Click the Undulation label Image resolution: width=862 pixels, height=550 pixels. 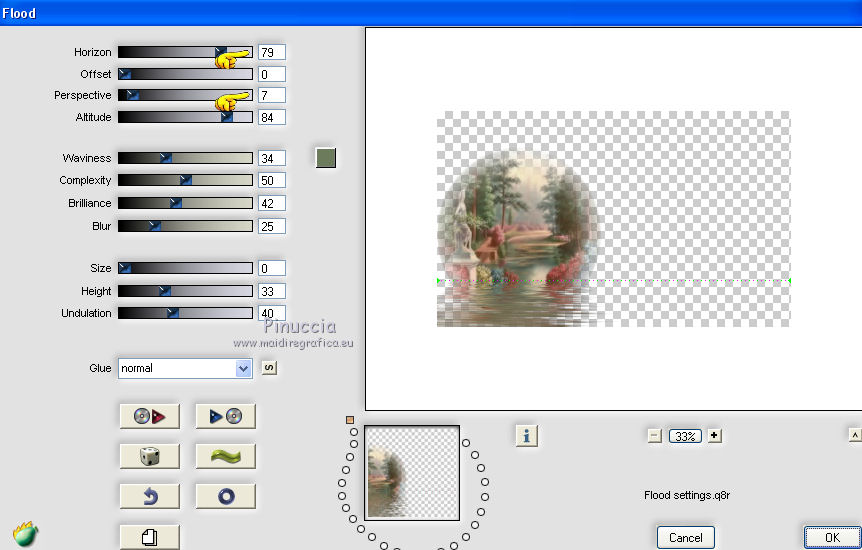pos(86,313)
